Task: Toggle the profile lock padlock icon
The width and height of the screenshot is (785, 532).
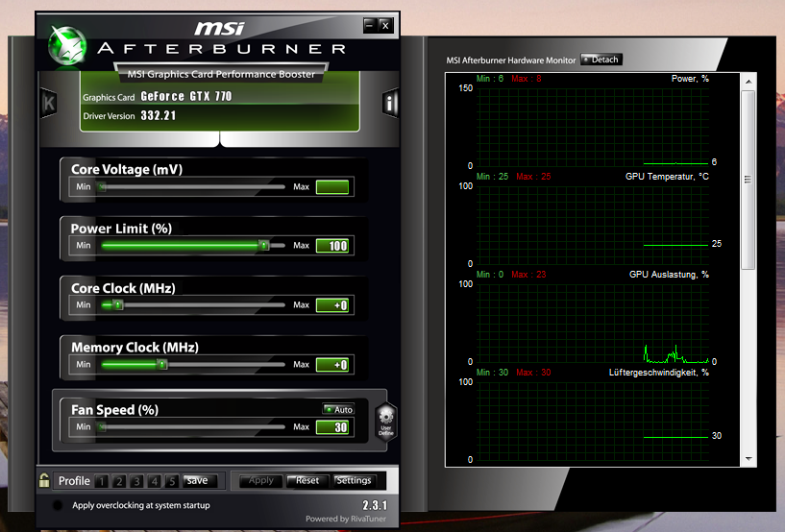Action: pyautogui.click(x=44, y=480)
